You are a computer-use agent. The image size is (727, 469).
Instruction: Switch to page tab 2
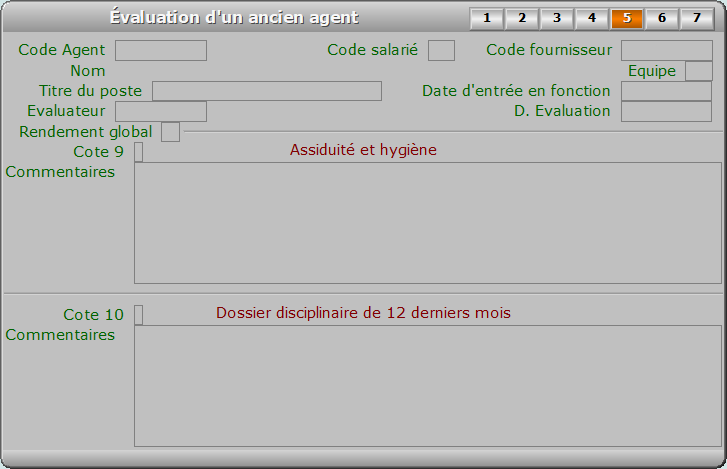(x=522, y=18)
